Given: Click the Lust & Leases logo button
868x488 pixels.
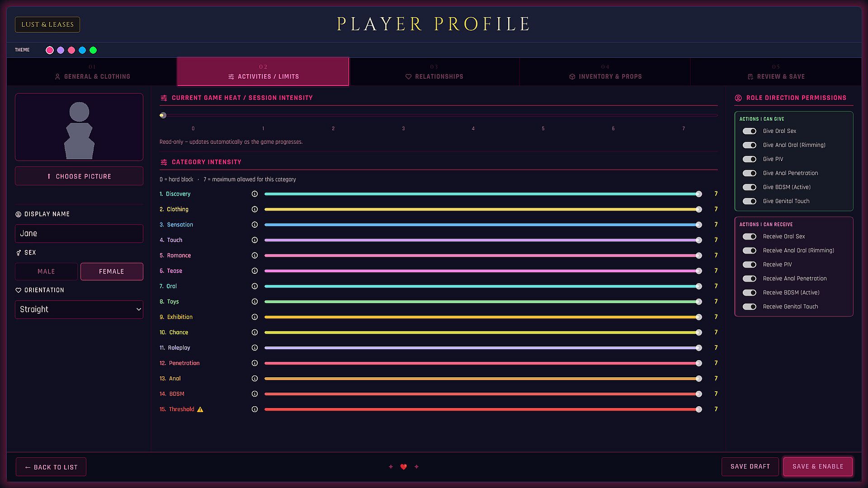Looking at the screenshot, I should [47, 24].
